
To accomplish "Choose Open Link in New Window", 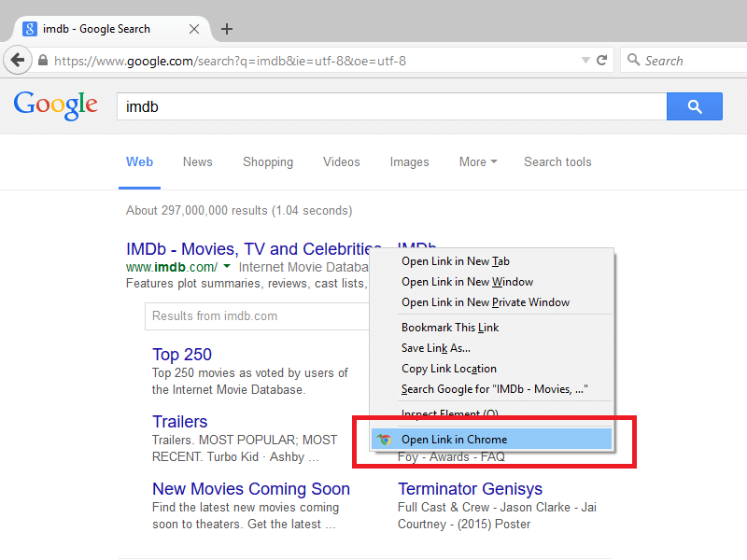I will 492,282.
